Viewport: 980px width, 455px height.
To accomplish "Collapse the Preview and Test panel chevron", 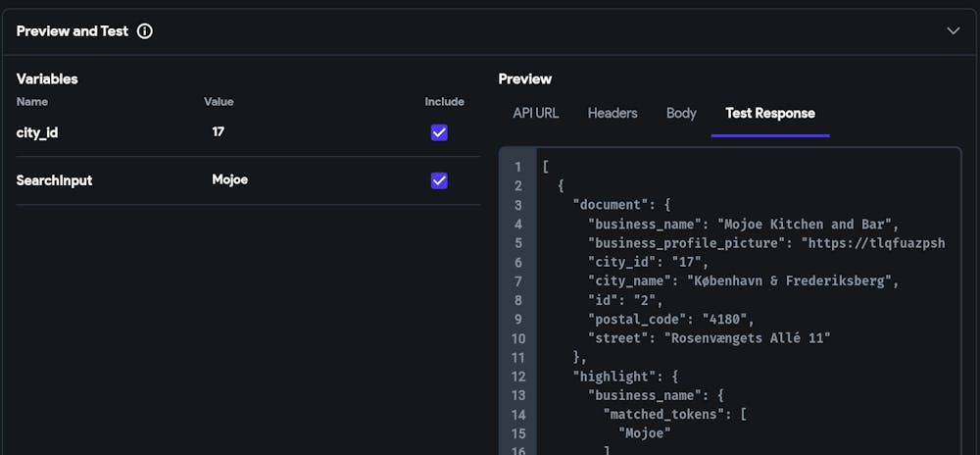I will click(x=953, y=31).
